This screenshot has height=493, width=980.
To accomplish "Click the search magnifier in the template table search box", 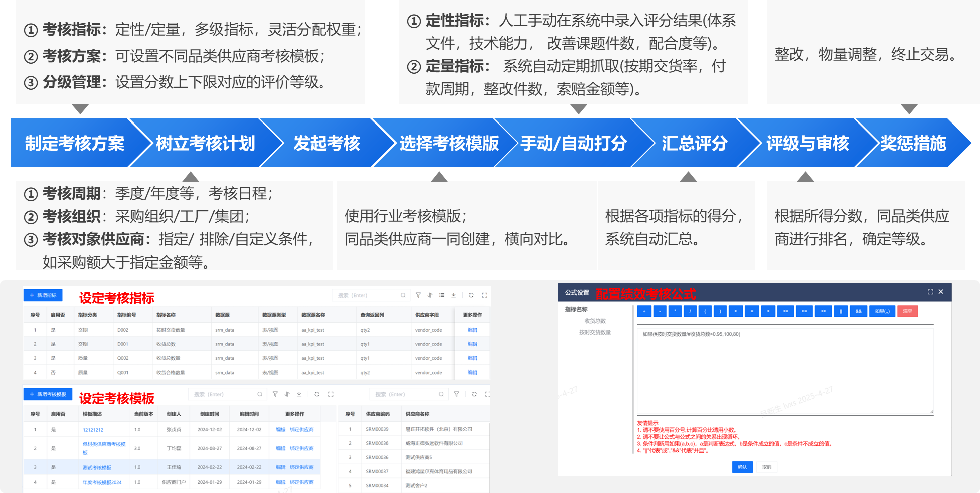I will click(x=261, y=394).
